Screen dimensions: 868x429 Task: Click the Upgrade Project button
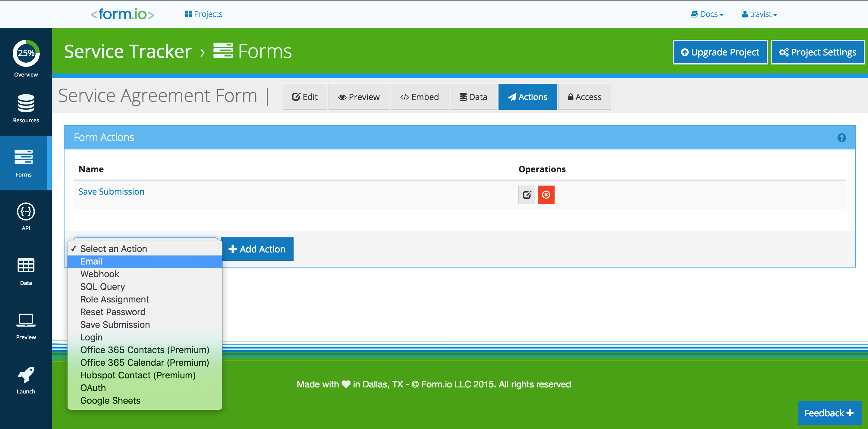720,52
